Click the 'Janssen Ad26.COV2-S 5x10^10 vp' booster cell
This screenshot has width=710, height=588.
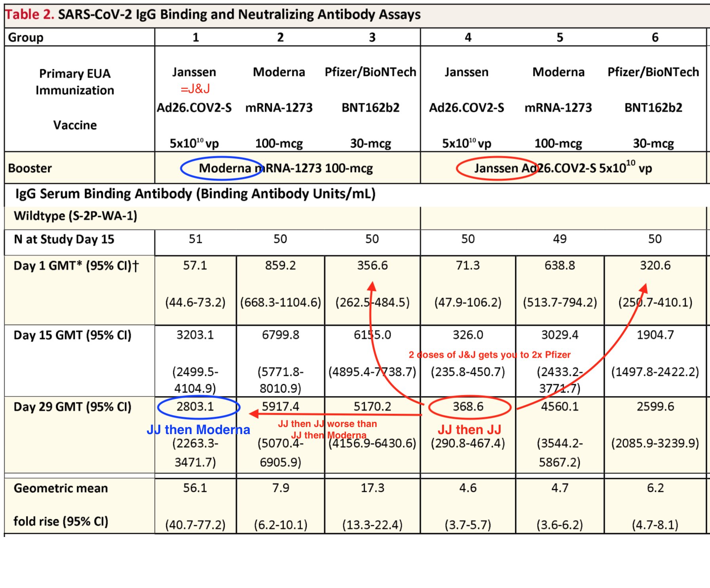tap(563, 167)
